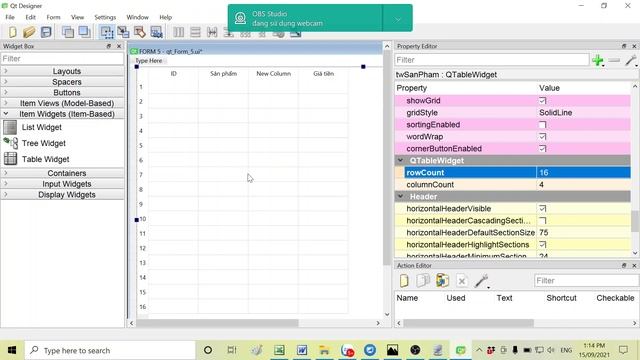This screenshot has height=360, width=640.
Task: Click the Copy action icon in Action Editor
Action: (x=423, y=281)
